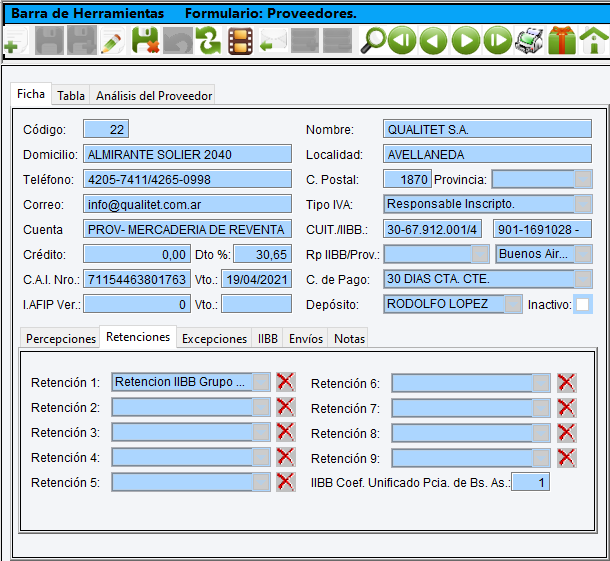Open the Rp IIBB dropdown left of Buenos Air...

pyautogui.click(x=480, y=254)
